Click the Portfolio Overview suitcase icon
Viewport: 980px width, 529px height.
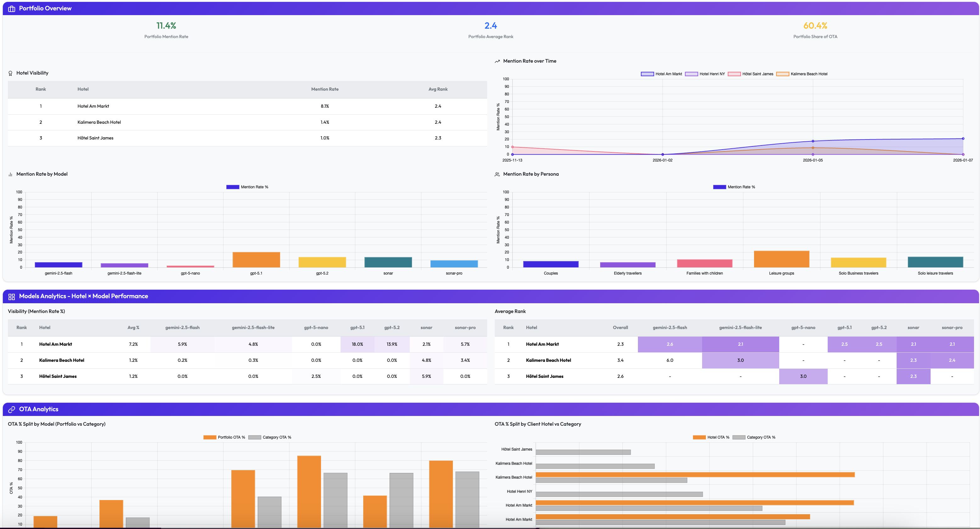(11, 9)
